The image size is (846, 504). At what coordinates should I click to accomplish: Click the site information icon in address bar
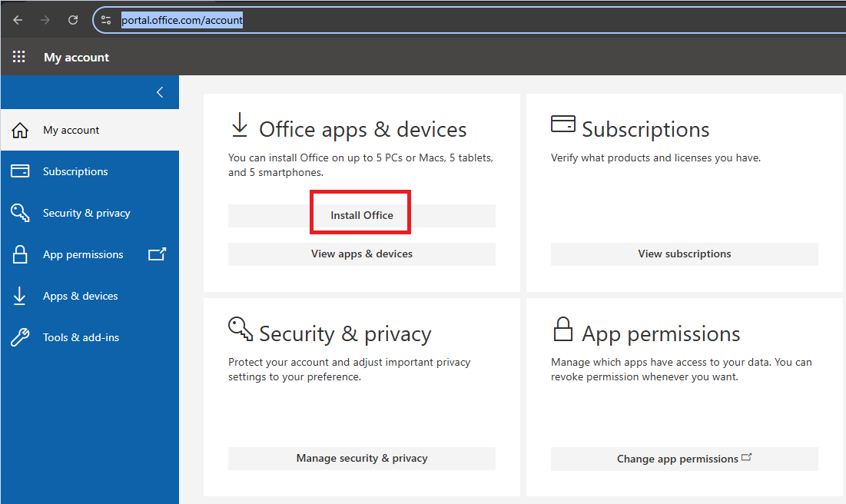[x=107, y=20]
